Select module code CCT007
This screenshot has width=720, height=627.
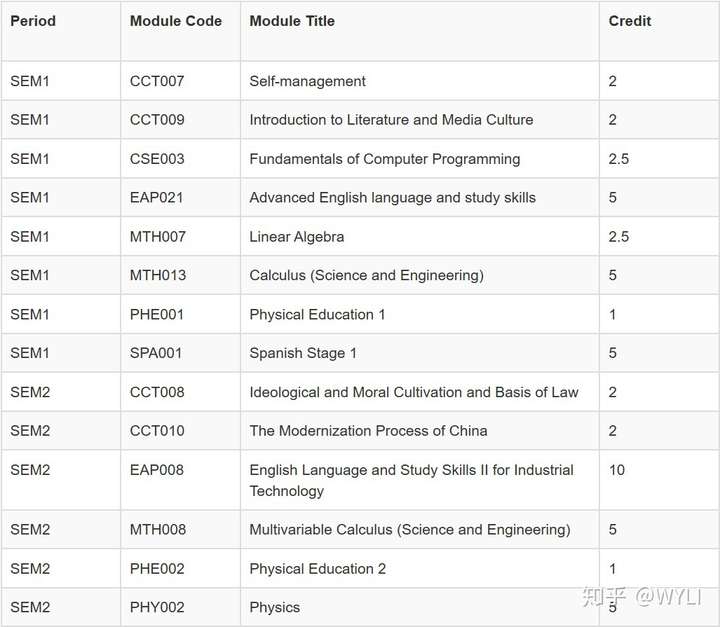click(x=157, y=81)
